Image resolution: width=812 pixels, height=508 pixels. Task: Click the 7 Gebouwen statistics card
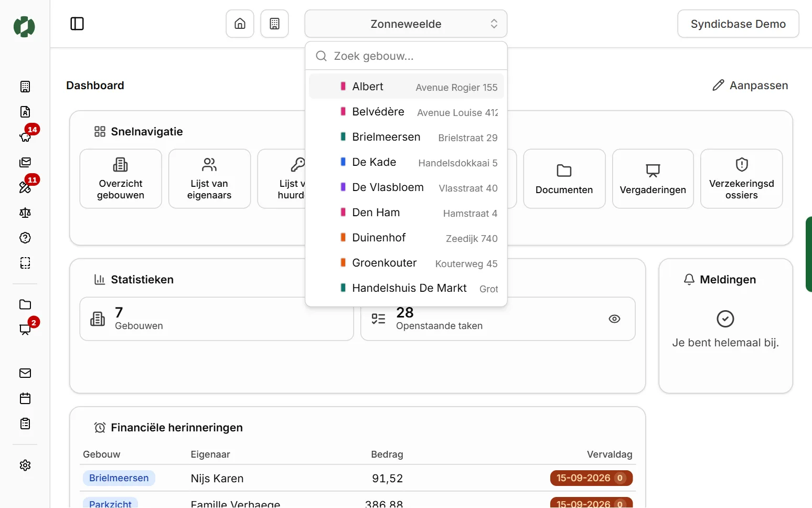click(x=217, y=319)
